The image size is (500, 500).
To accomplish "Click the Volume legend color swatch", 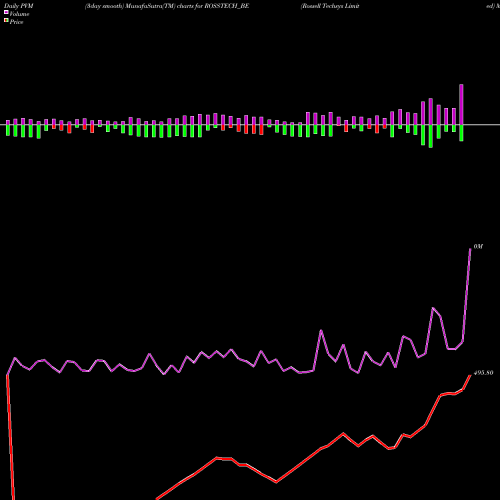I will pos(6,12).
